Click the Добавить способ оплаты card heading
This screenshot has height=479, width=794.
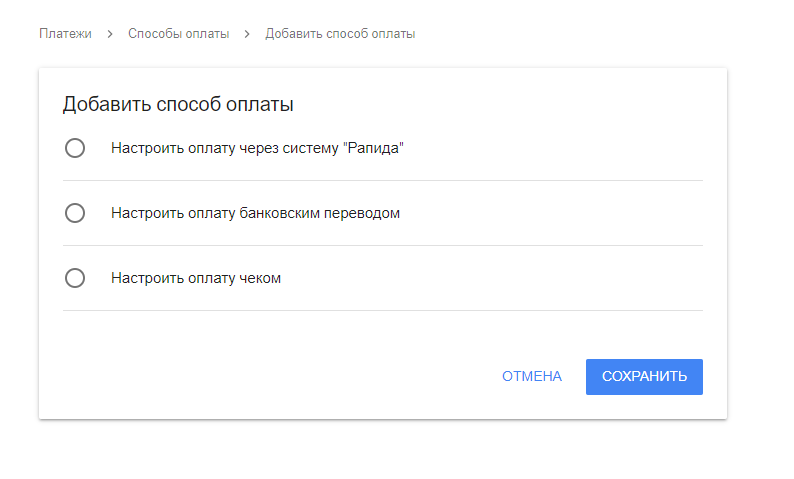[178, 104]
